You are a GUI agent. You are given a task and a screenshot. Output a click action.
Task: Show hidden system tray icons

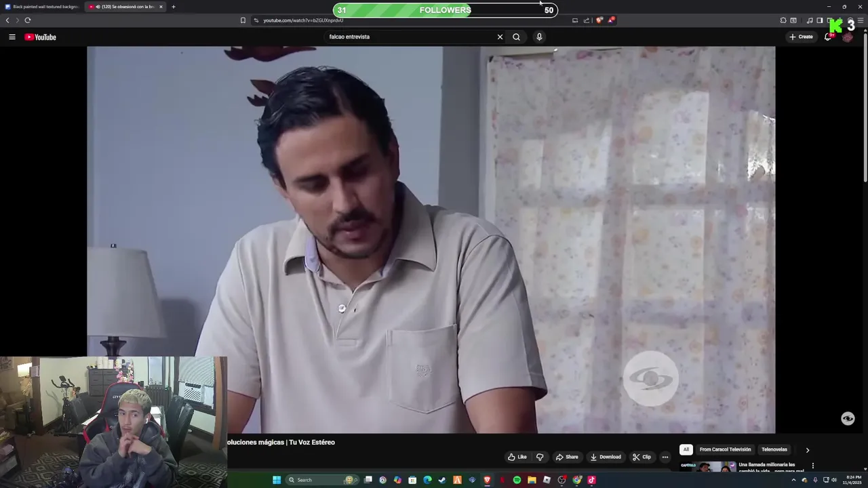point(793,480)
